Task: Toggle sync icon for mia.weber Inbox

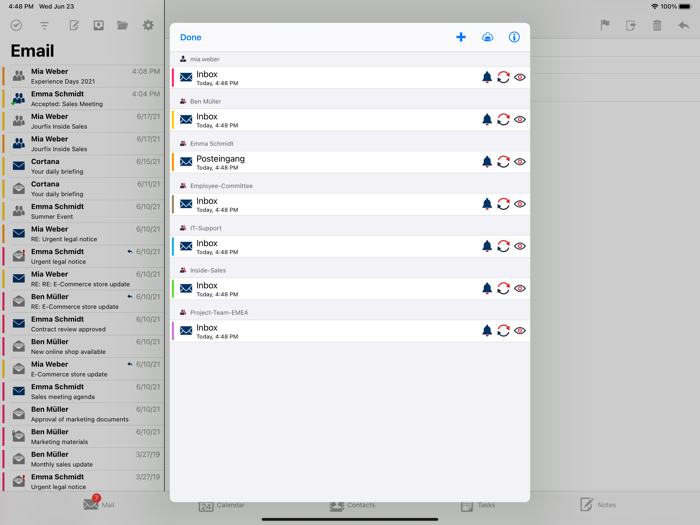Action: 503,77
